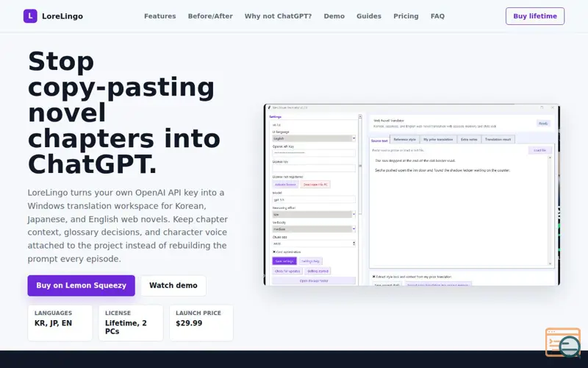The image size is (588, 368).
Task: Open the FAQ nav link
Action: pos(437,16)
